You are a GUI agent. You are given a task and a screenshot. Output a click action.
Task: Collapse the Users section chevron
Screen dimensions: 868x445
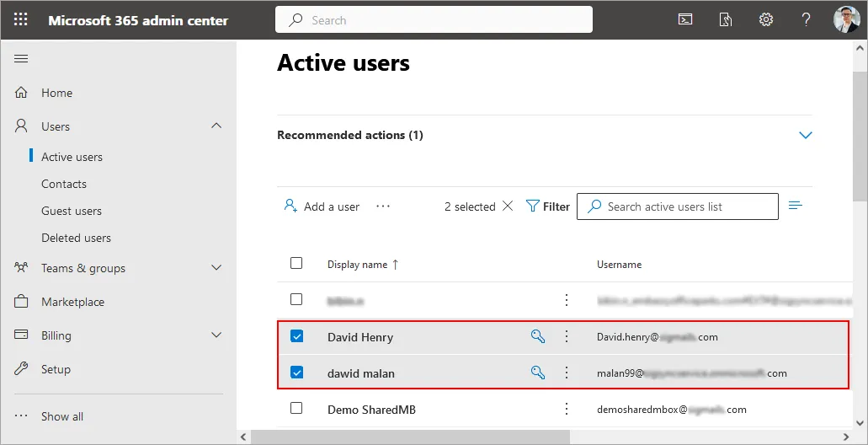216,126
